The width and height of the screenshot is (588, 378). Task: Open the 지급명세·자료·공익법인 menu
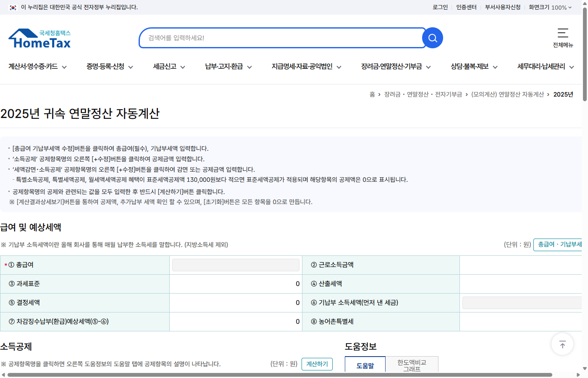click(x=302, y=66)
